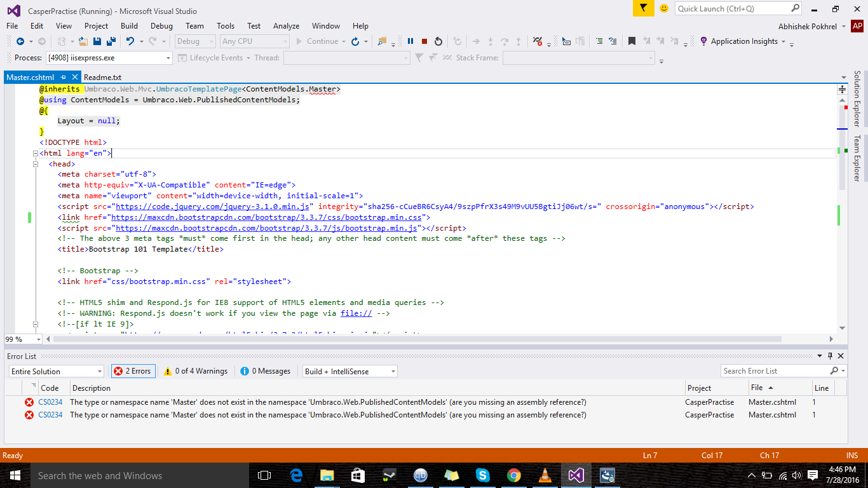Open the Team Explorer side tab

857,158
